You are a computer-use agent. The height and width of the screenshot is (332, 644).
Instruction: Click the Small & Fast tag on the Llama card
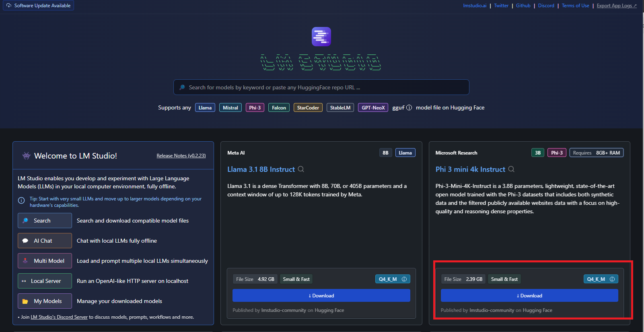pyautogui.click(x=296, y=279)
